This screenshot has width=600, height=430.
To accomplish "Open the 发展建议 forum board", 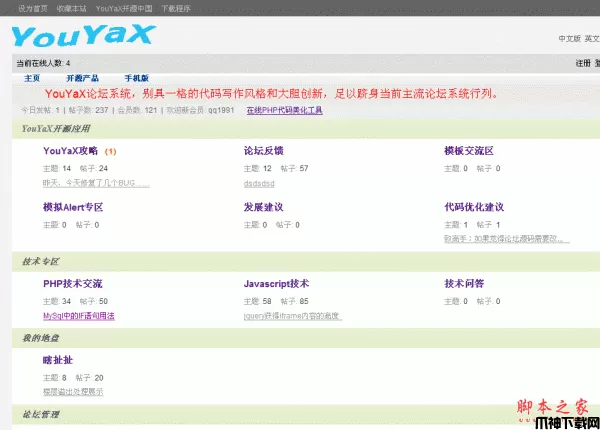I will point(264,207).
